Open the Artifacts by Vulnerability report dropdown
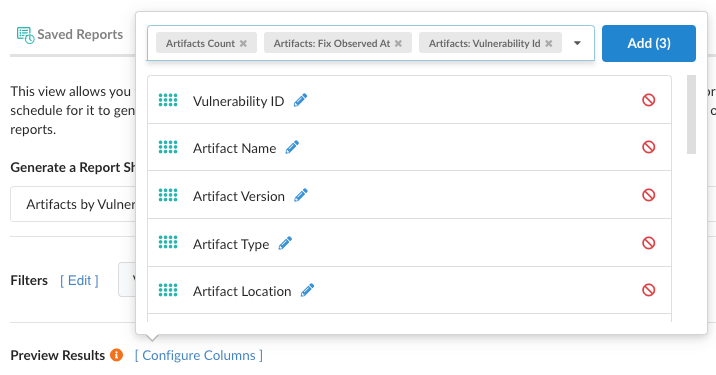This screenshot has width=716, height=375. pyautogui.click(x=73, y=204)
